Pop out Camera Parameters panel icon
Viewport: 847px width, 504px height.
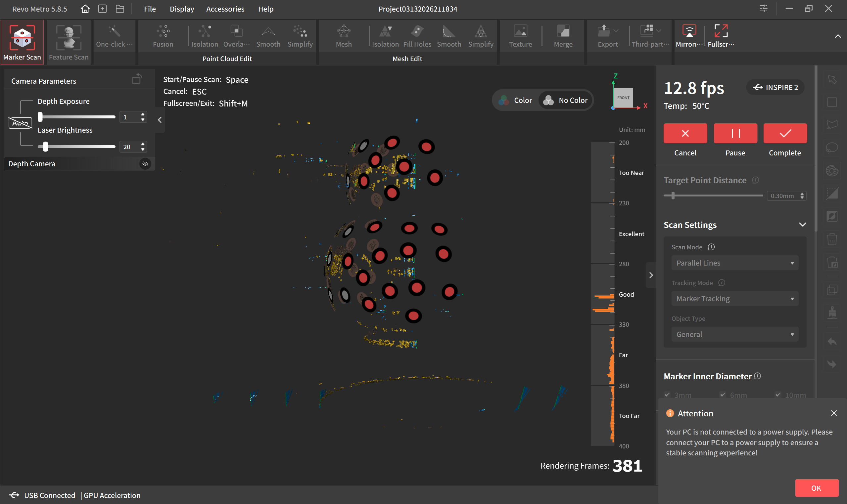click(x=137, y=79)
